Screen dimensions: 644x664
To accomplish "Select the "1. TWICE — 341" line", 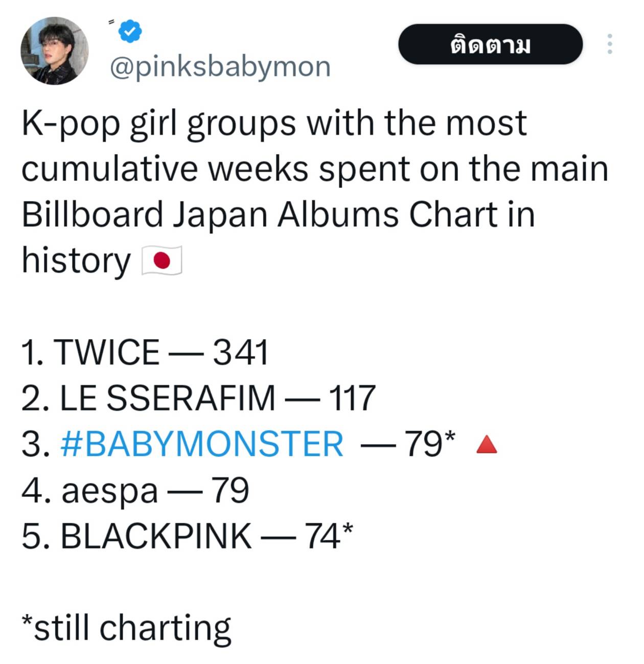I will pyautogui.click(x=145, y=352).
